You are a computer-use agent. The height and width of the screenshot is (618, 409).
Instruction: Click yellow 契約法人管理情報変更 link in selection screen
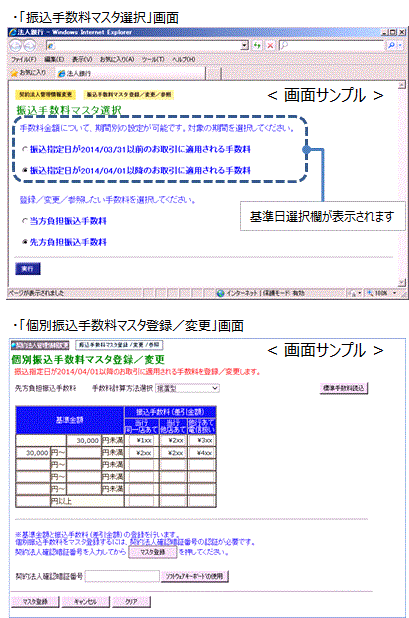point(45,95)
